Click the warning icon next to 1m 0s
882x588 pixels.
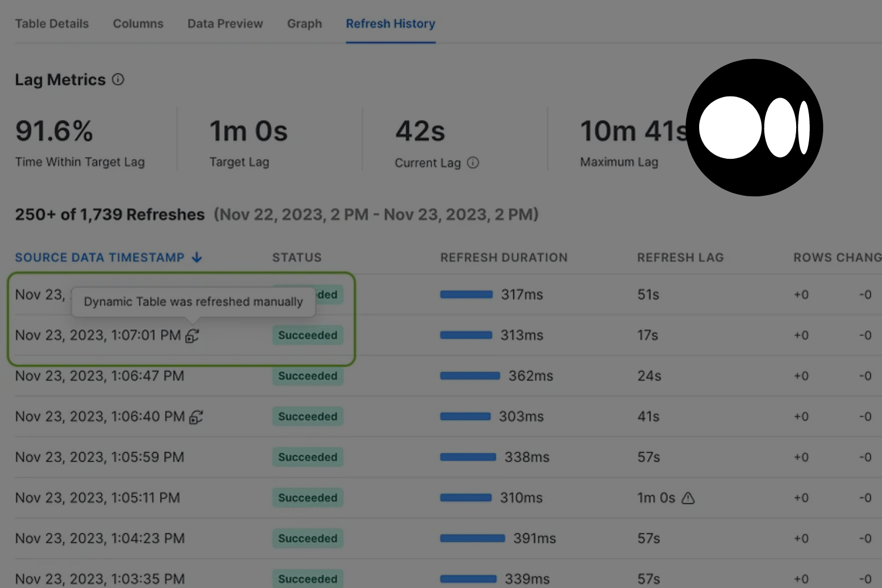[688, 498]
